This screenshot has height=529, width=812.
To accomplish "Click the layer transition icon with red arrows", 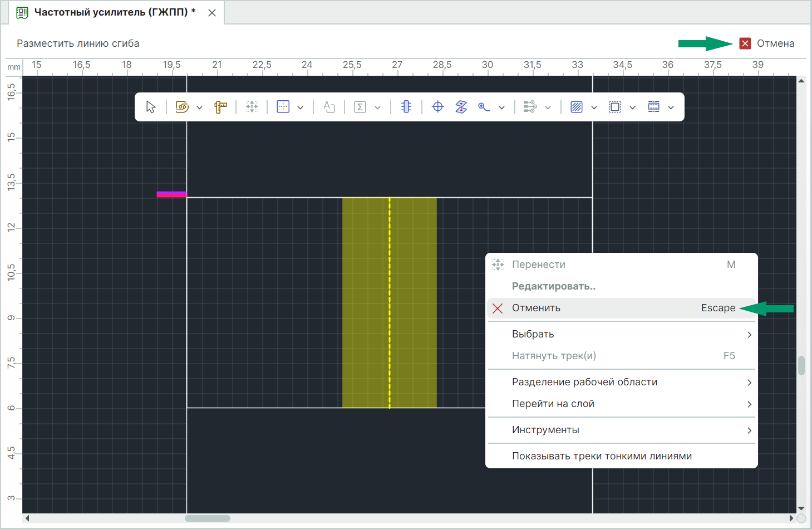I will coord(461,107).
